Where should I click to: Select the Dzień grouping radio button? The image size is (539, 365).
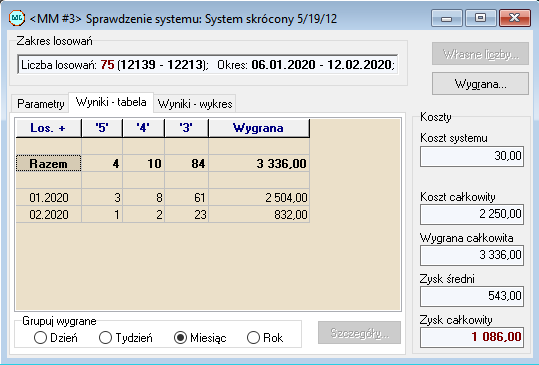[x=56, y=338]
